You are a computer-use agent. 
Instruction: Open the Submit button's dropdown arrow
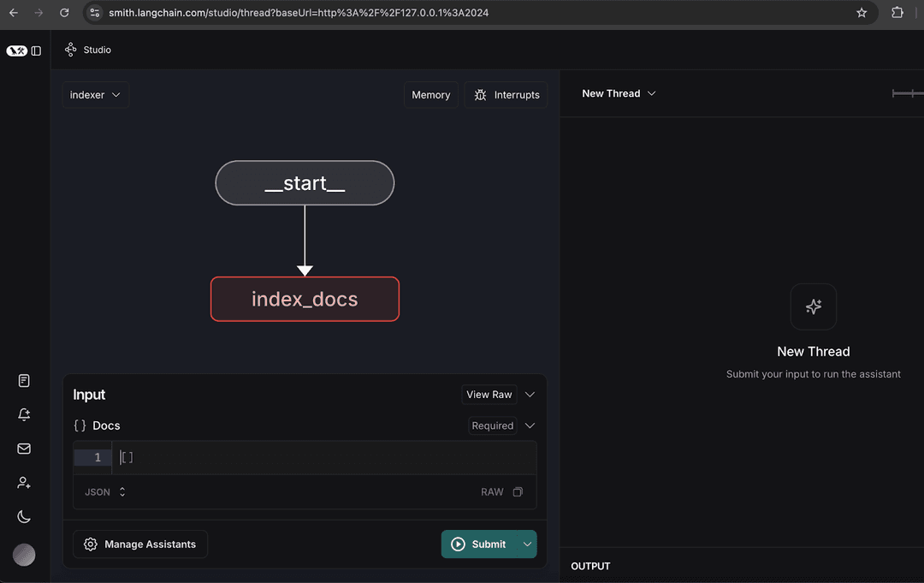[x=527, y=544]
